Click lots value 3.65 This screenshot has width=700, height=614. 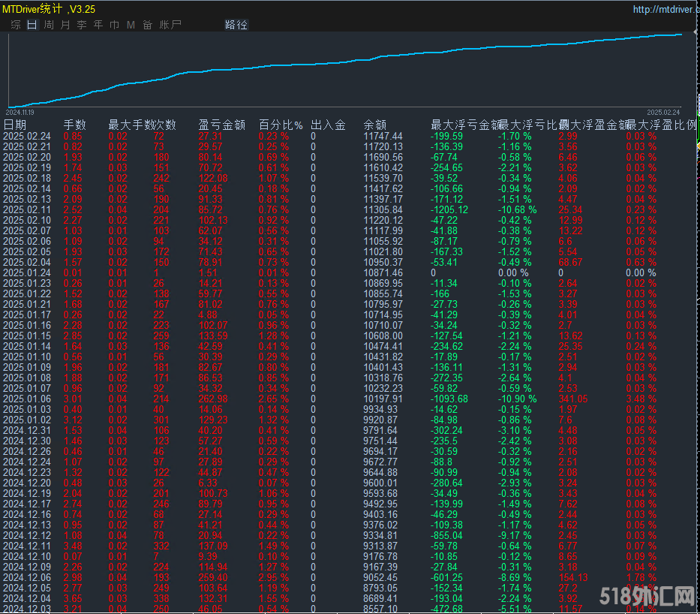coord(73,598)
